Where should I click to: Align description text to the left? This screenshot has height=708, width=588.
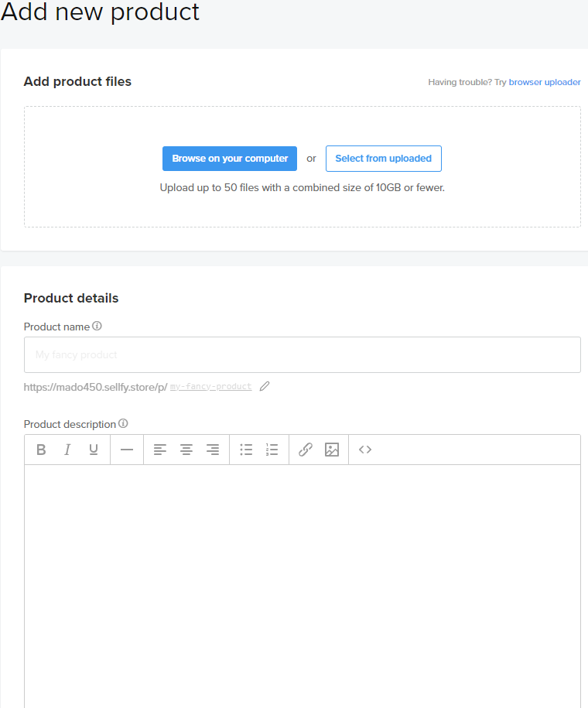(x=160, y=450)
